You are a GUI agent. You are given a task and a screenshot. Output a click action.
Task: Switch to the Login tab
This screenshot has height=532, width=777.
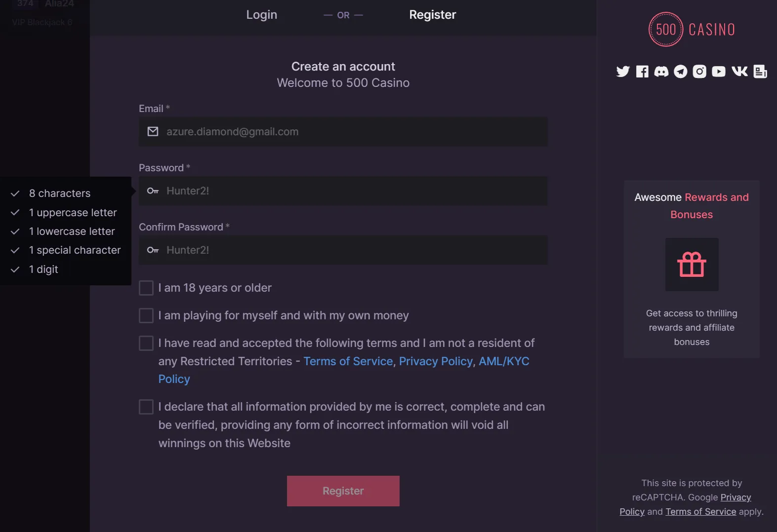[261, 15]
